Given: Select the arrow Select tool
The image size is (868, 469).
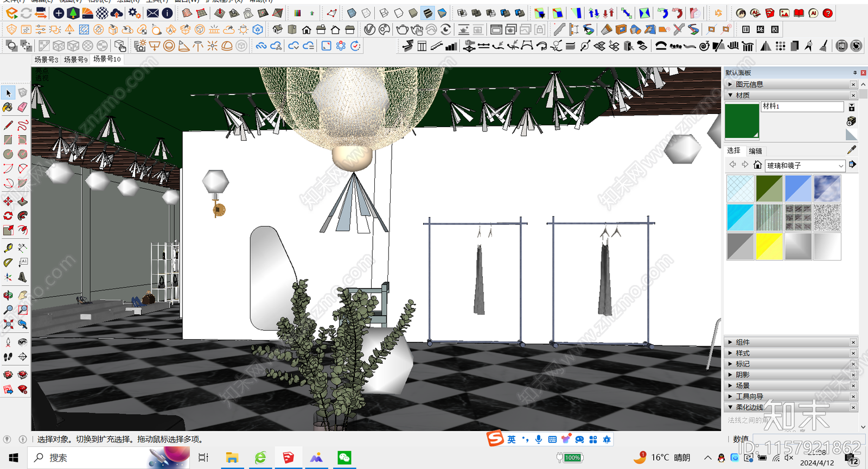Looking at the screenshot, I should click(x=8, y=93).
